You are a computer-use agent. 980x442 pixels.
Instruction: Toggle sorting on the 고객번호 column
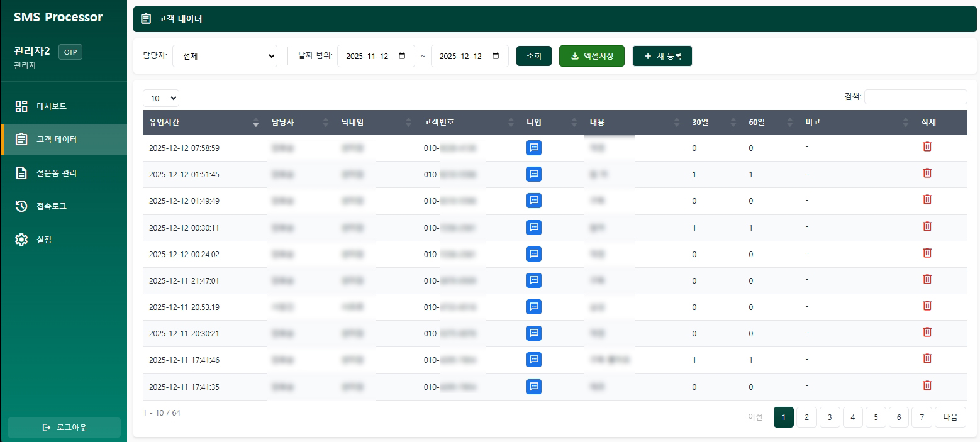[510, 123]
